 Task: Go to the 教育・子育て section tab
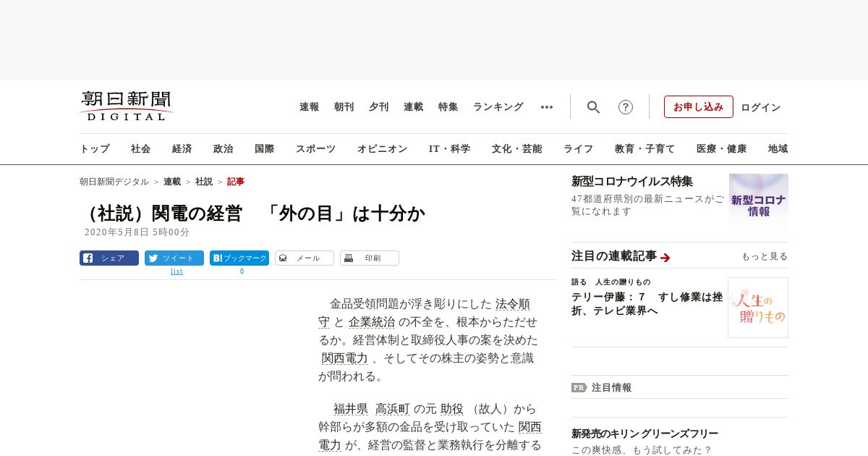coord(645,149)
